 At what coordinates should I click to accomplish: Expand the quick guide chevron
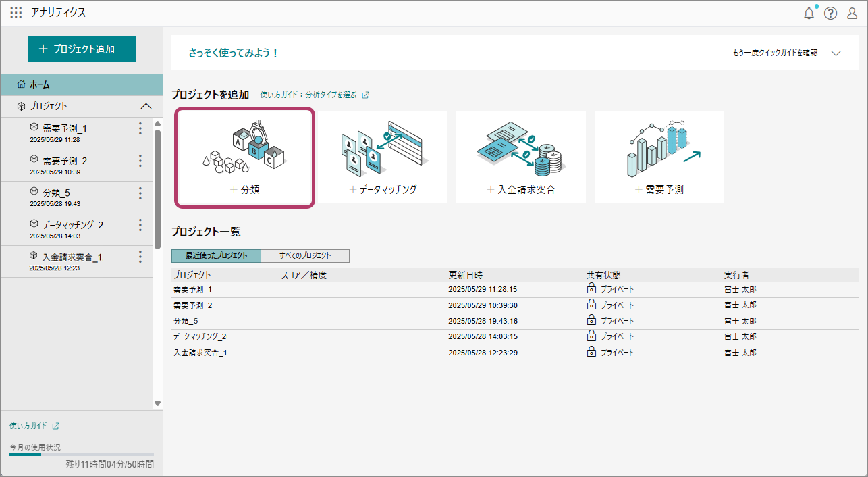coord(836,53)
